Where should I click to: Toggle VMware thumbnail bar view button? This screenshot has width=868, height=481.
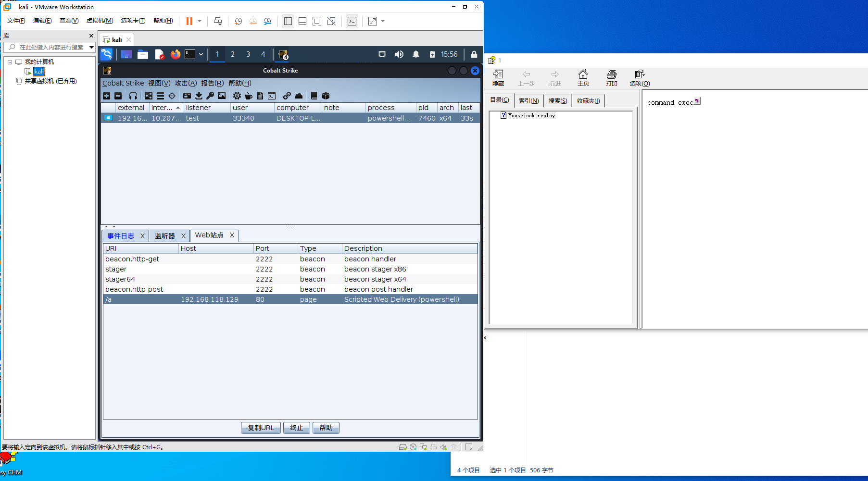coord(302,21)
